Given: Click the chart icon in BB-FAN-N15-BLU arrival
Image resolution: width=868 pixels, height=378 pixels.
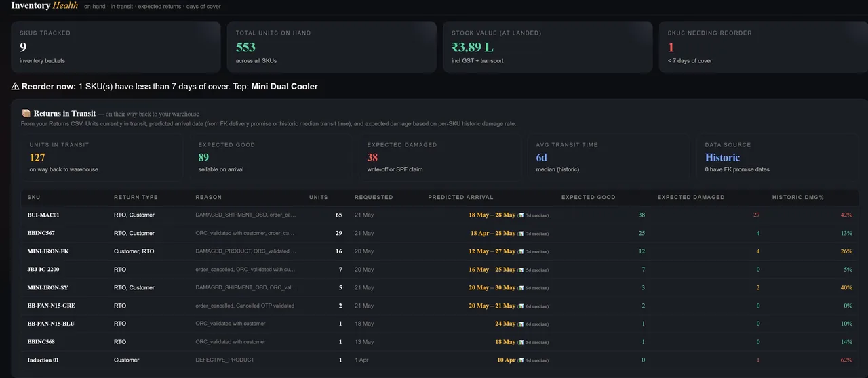Looking at the screenshot, I should click(521, 324).
